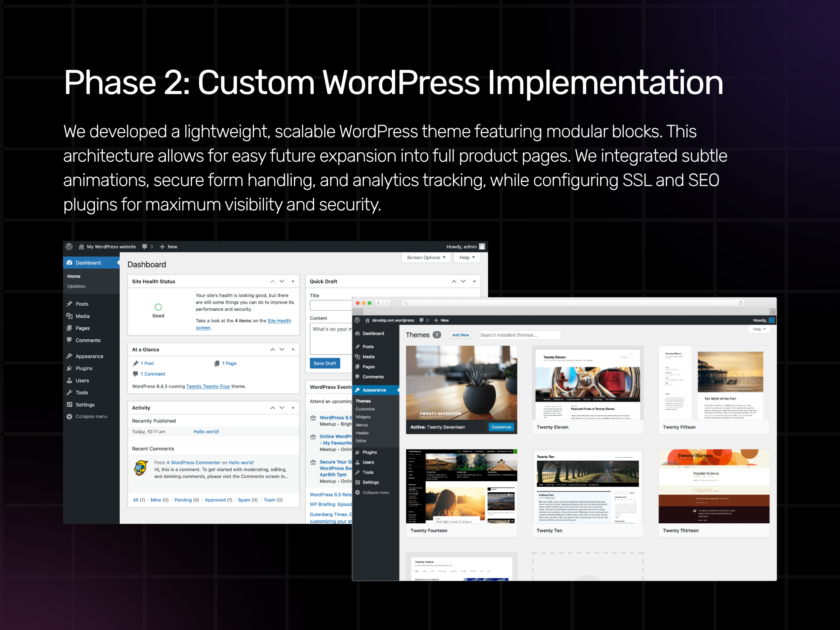Click the Search installed themes field
The image size is (840, 630).
click(x=520, y=335)
